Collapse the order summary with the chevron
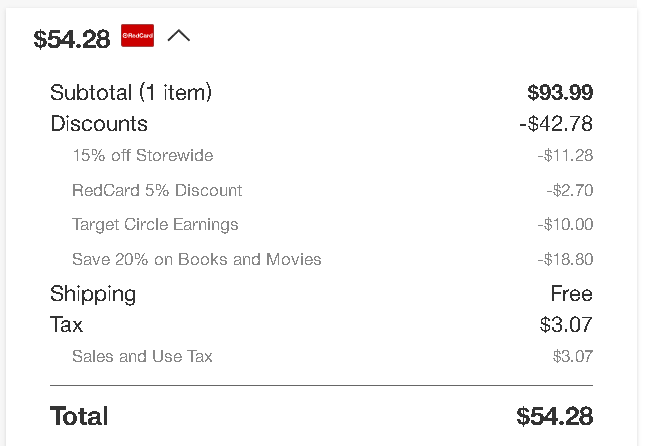This screenshot has height=446, width=648. point(179,36)
